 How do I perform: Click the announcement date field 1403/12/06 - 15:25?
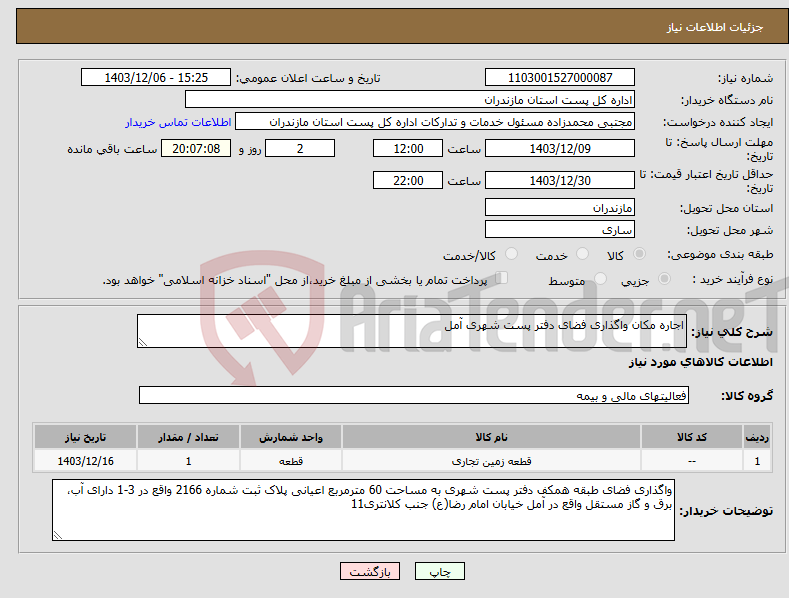pos(155,78)
